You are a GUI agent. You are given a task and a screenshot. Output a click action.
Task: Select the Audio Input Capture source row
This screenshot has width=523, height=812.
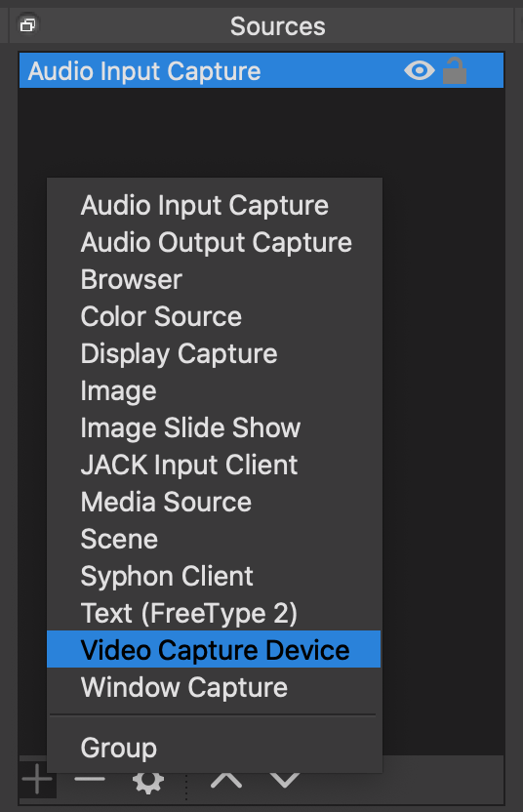click(x=261, y=70)
